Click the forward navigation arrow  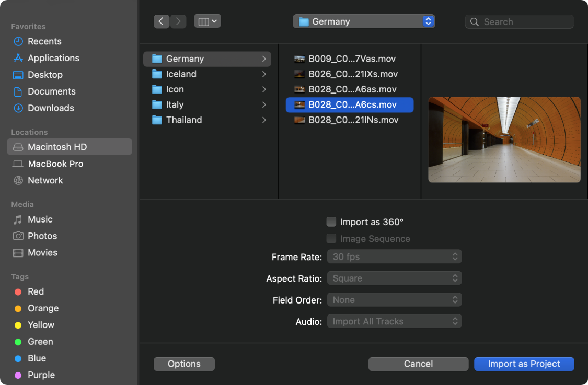[x=178, y=21]
